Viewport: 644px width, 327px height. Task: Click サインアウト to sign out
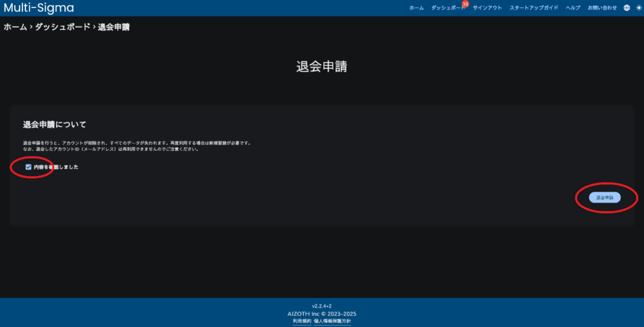click(x=487, y=8)
